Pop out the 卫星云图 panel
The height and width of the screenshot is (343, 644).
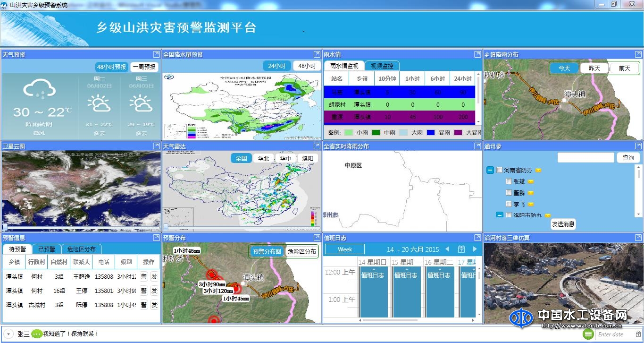click(x=156, y=146)
